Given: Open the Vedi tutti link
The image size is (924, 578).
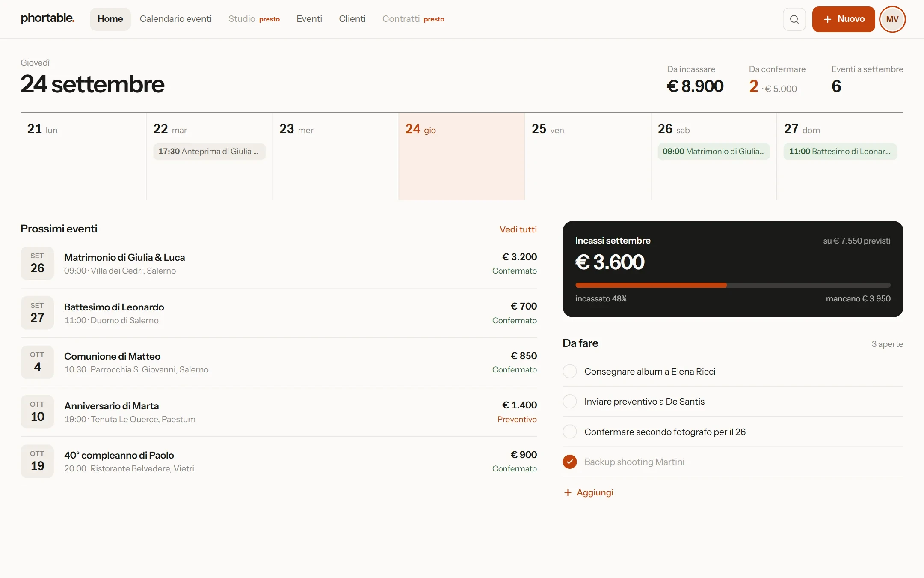Looking at the screenshot, I should 518,229.
